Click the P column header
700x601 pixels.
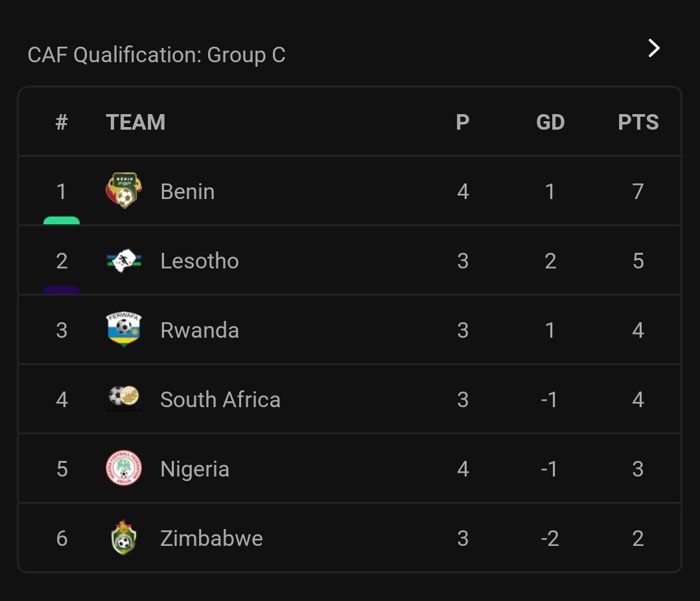[x=462, y=123]
